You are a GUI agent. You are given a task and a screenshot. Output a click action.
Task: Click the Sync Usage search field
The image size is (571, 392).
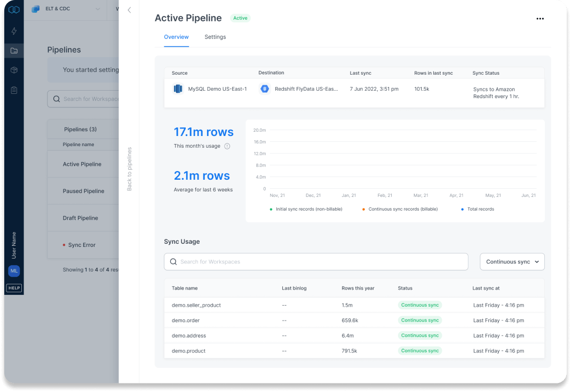coord(316,262)
